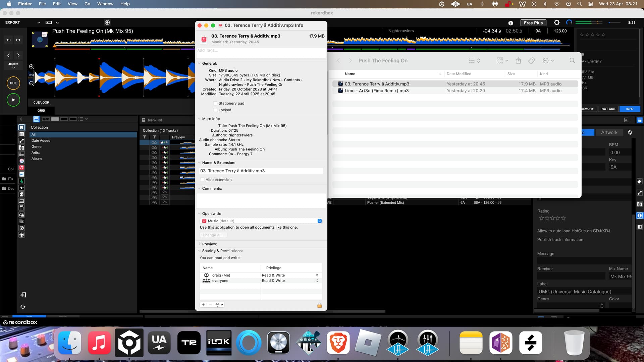Toggle the blue player layout button in browser toolbar
This screenshot has height=362, width=644.
36,119
